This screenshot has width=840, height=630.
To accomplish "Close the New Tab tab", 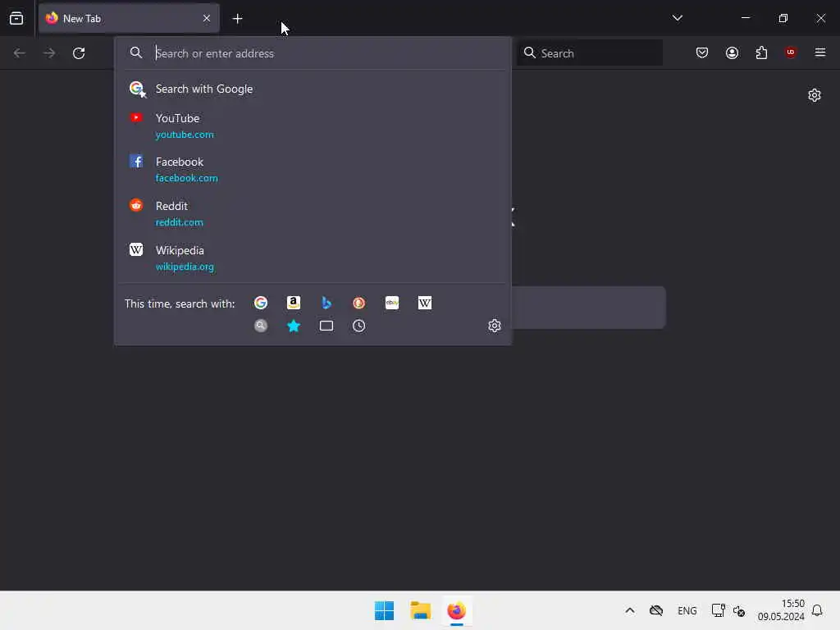I will click(207, 18).
